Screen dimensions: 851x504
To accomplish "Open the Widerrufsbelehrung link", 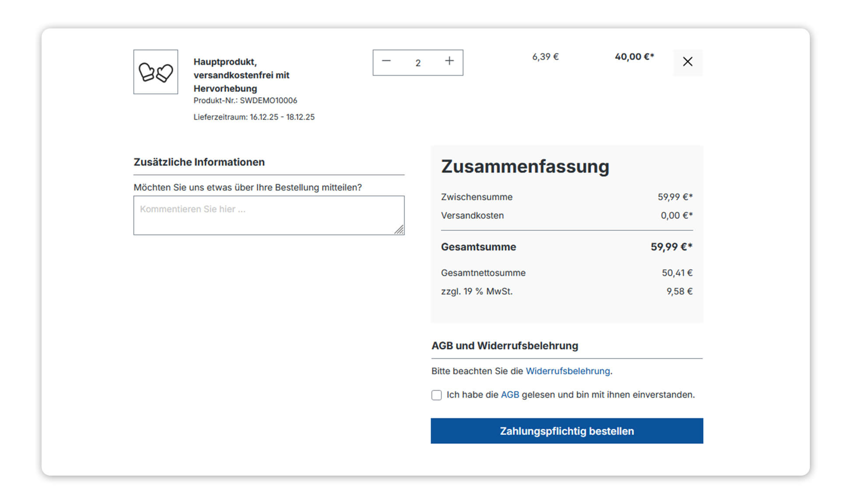I will click(567, 371).
